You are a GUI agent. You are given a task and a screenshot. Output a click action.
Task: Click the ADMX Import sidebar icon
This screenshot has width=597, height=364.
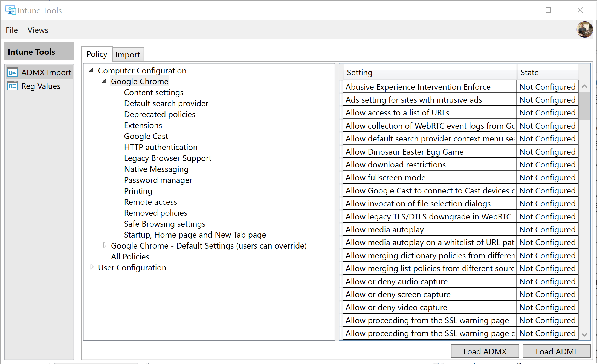[12, 72]
